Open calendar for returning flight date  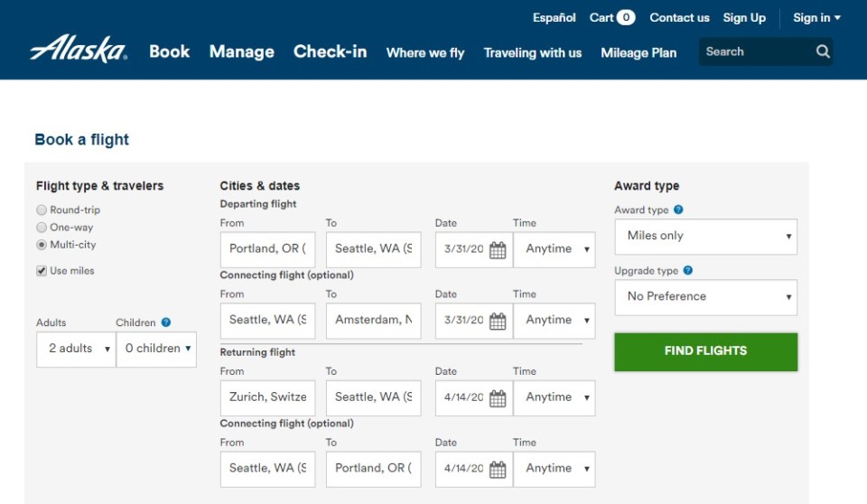coord(498,397)
